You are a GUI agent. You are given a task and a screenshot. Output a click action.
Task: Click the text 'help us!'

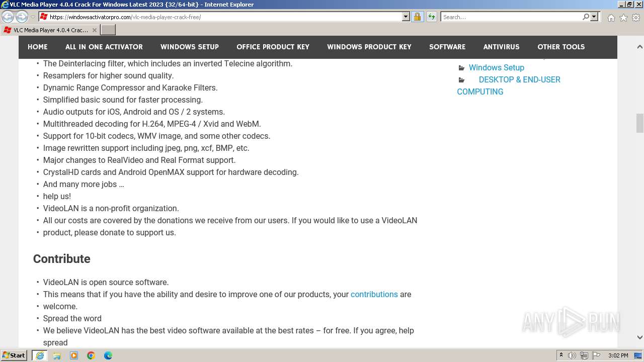click(x=57, y=196)
